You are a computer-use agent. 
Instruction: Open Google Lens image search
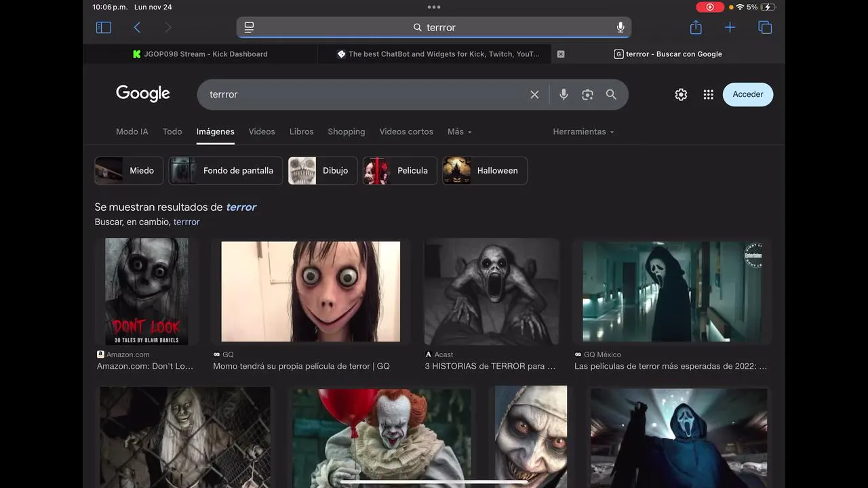(x=587, y=95)
